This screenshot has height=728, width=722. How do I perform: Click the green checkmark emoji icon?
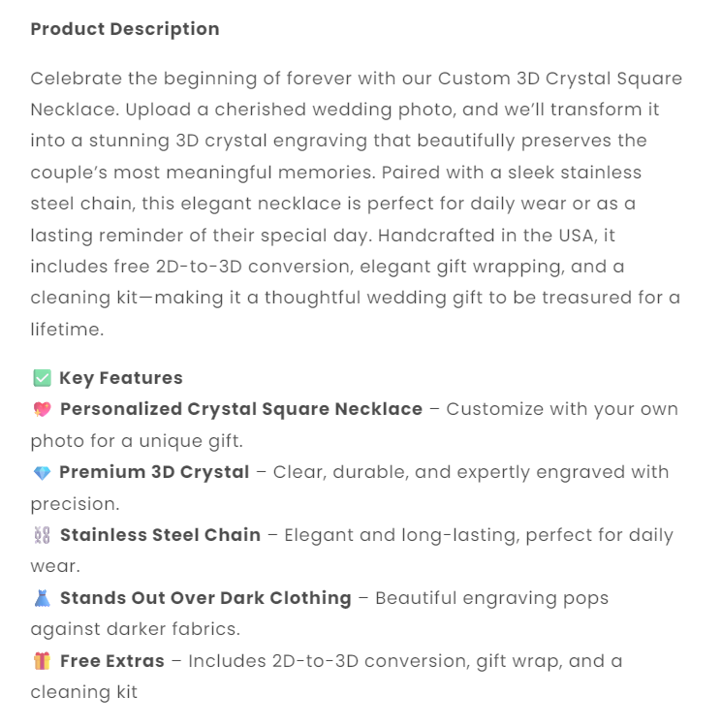[x=42, y=378]
